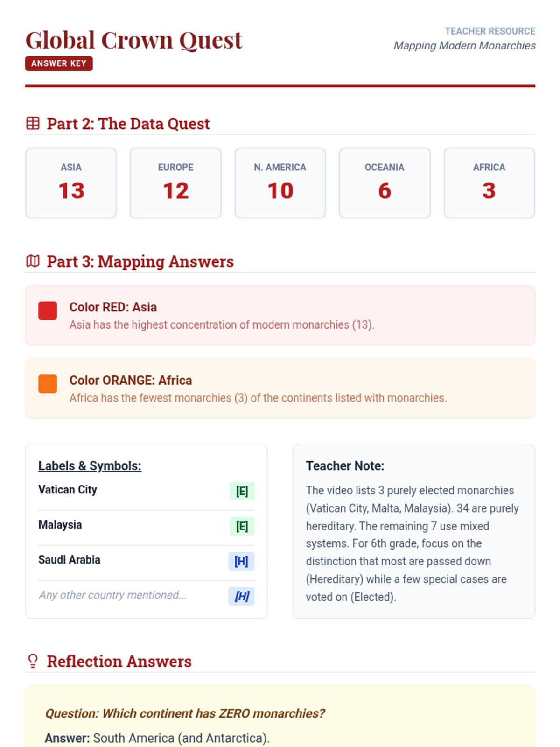Click the orange Africa color swatch
Viewport: 560px width, 747px height.
48,384
